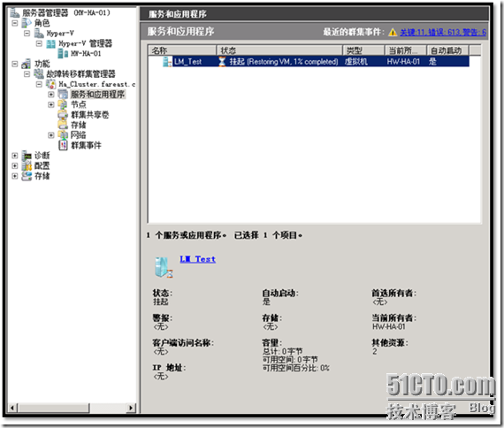Click the 网络 network icon
This screenshot has height=428, width=504.
63,135
